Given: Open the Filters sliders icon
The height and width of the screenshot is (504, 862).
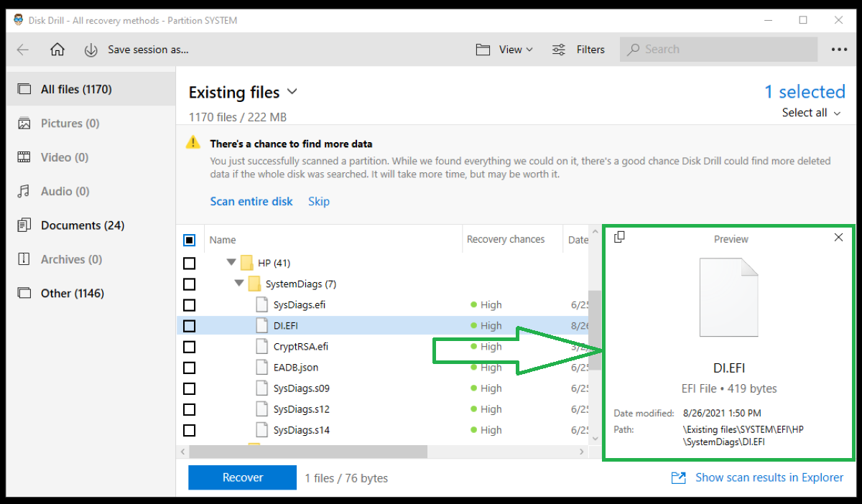Looking at the screenshot, I should pos(559,50).
